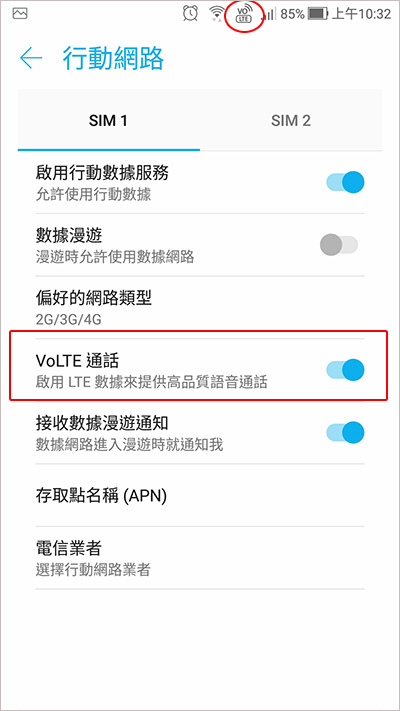This screenshot has height=711, width=400.
Task: Tap the Wi-Fi signal status icon
Action: tap(218, 14)
